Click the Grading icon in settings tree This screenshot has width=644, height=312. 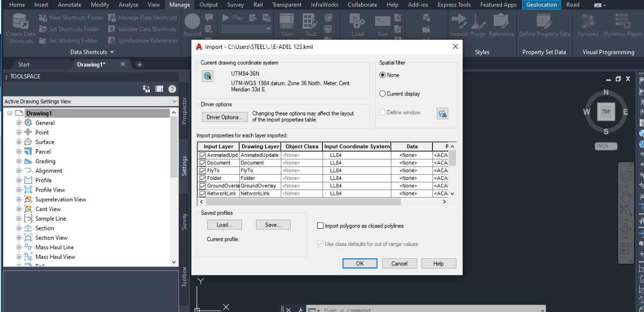tap(28, 161)
